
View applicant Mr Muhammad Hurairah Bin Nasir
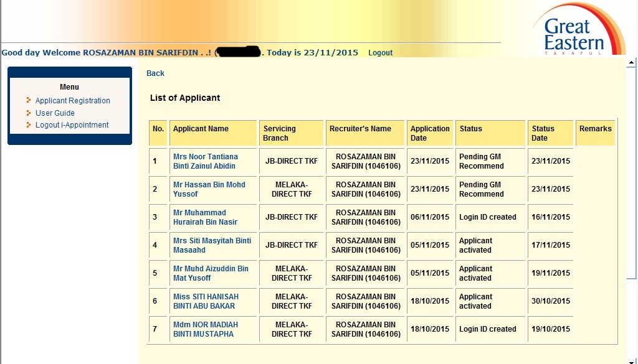pyautogui.click(x=205, y=217)
